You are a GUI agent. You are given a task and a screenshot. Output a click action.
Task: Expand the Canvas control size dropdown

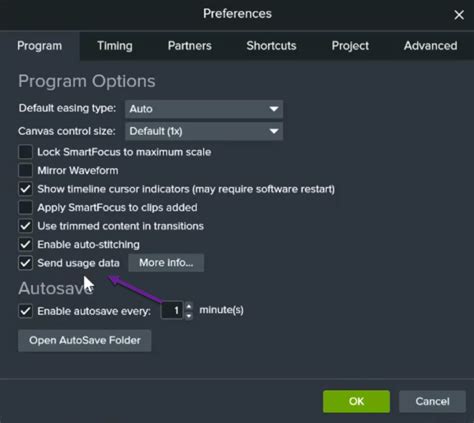[204, 131]
